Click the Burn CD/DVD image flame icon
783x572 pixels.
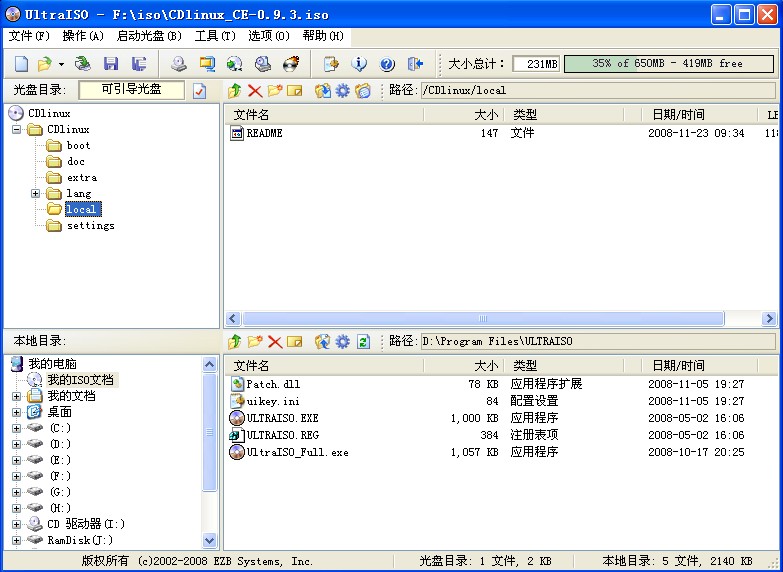click(x=291, y=64)
